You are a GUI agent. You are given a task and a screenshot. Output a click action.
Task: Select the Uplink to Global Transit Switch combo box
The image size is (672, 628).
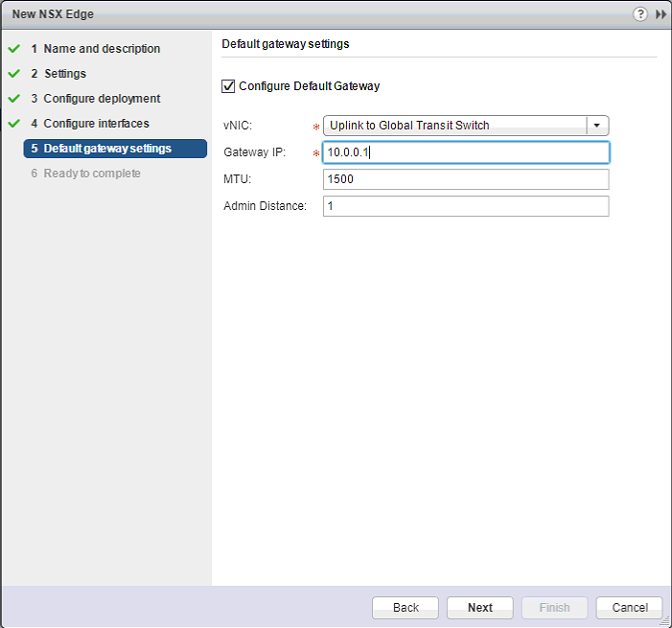pos(454,126)
